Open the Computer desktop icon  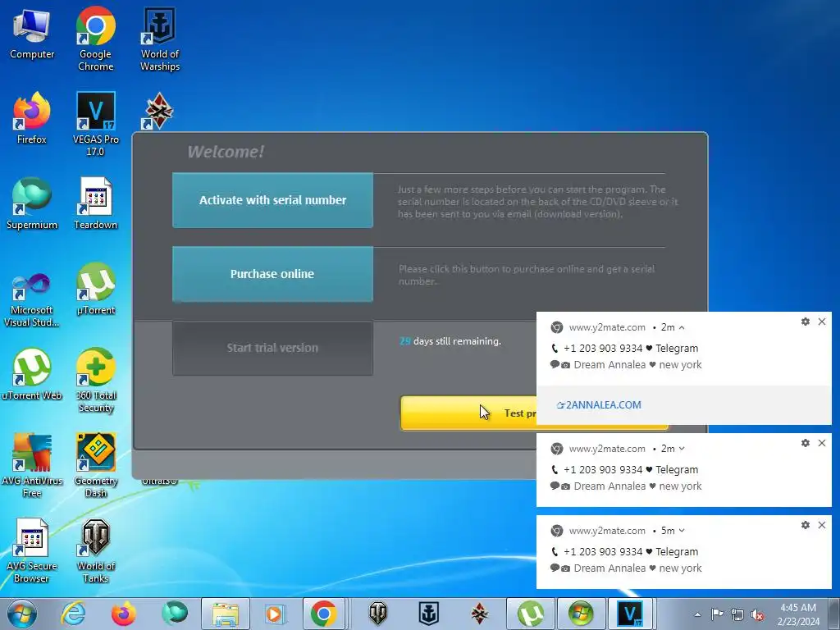[32, 34]
